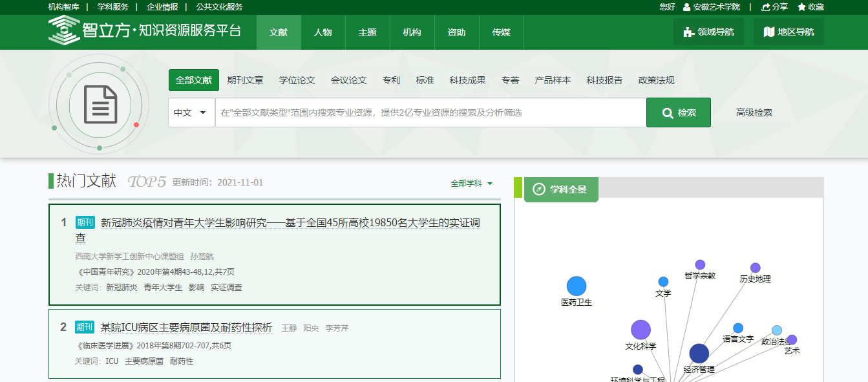
Task: Click the 分享 share icon
Action: coord(766,7)
